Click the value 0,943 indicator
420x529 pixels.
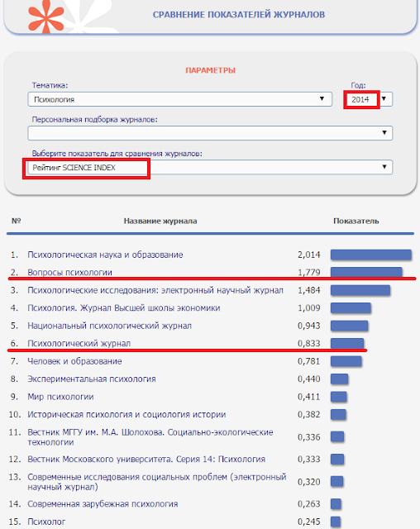pos(308,326)
